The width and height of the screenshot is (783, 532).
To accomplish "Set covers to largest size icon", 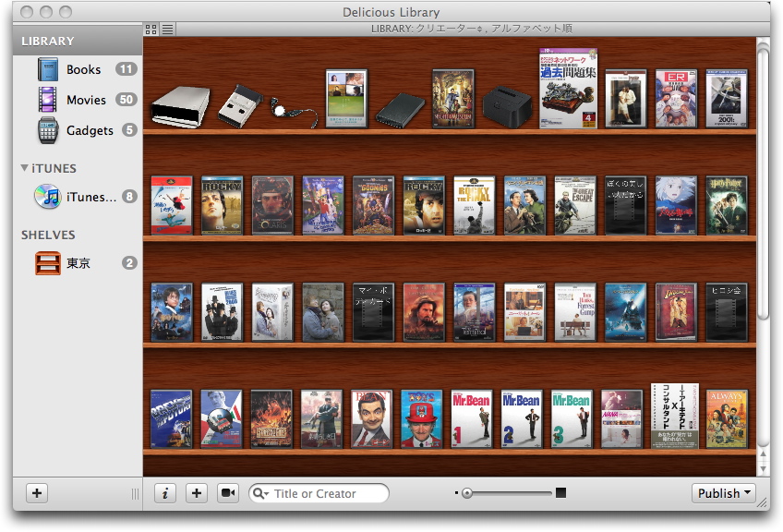I will point(560,493).
